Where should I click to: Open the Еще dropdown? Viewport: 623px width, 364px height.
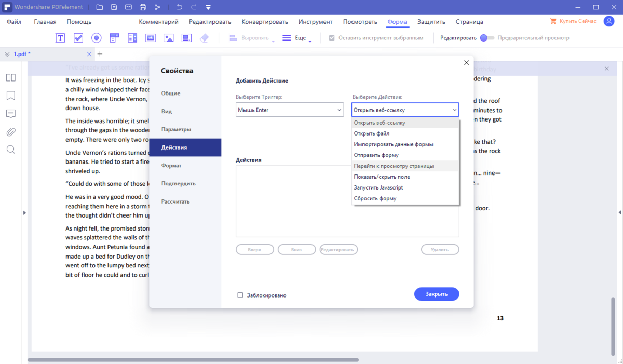[x=297, y=38]
